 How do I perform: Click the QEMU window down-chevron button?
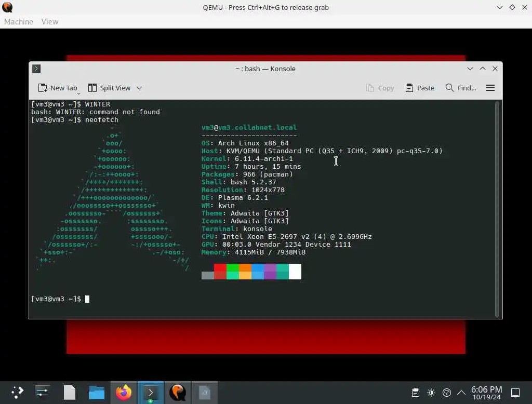(499, 7)
